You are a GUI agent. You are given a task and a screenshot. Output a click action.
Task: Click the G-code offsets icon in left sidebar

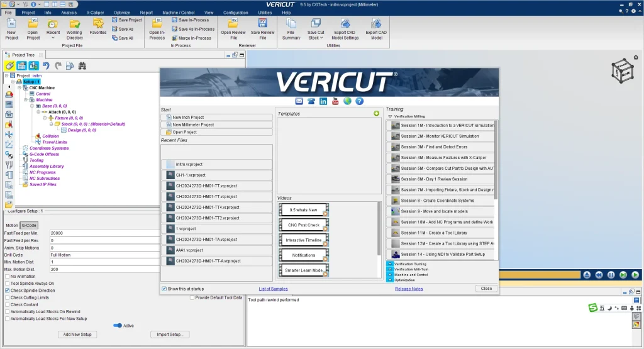9,155
